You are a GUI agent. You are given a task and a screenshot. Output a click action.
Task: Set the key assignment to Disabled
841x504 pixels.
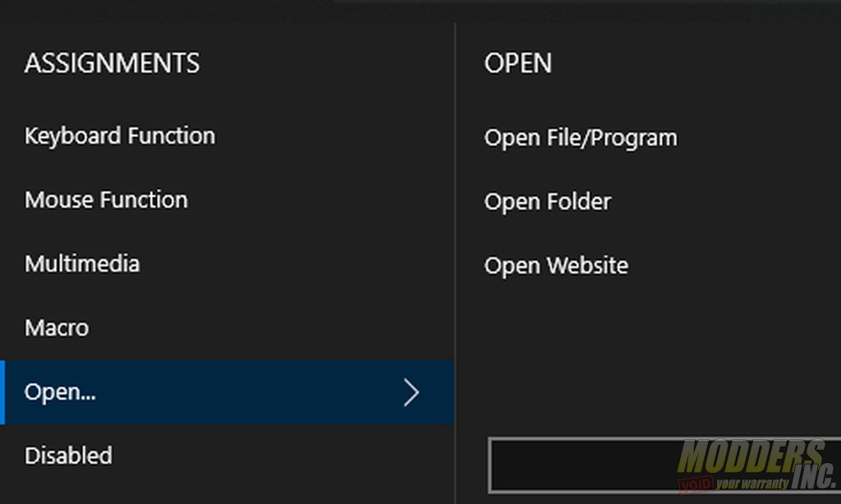pos(69,456)
